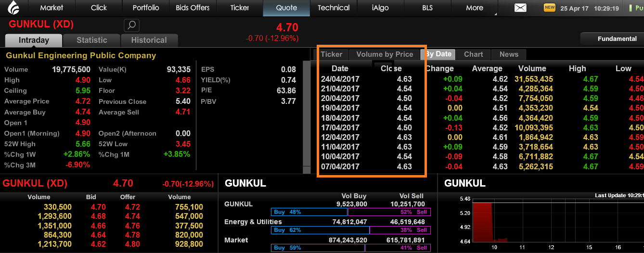The image size is (644, 253).
Task: Open iAlgo
Action: [x=380, y=8]
